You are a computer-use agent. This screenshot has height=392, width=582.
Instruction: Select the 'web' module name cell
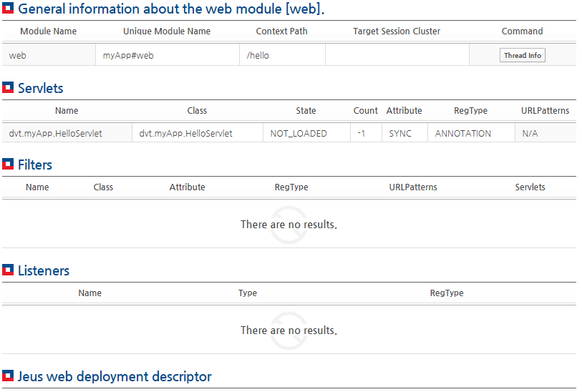pyautogui.click(x=49, y=55)
